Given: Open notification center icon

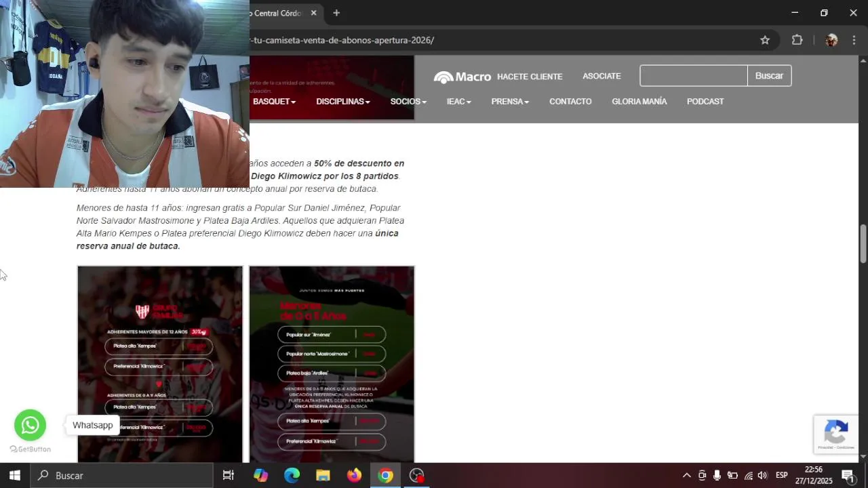Looking at the screenshot, I should point(848,476).
